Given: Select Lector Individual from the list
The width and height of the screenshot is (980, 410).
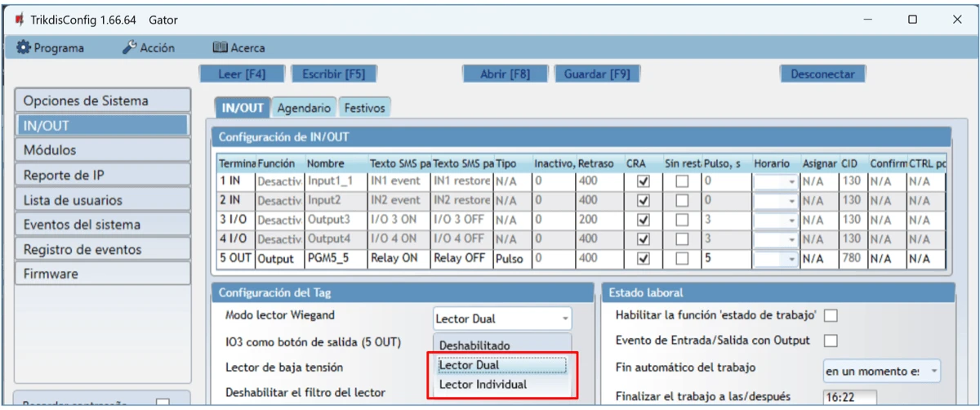Looking at the screenshot, I should tap(482, 384).
